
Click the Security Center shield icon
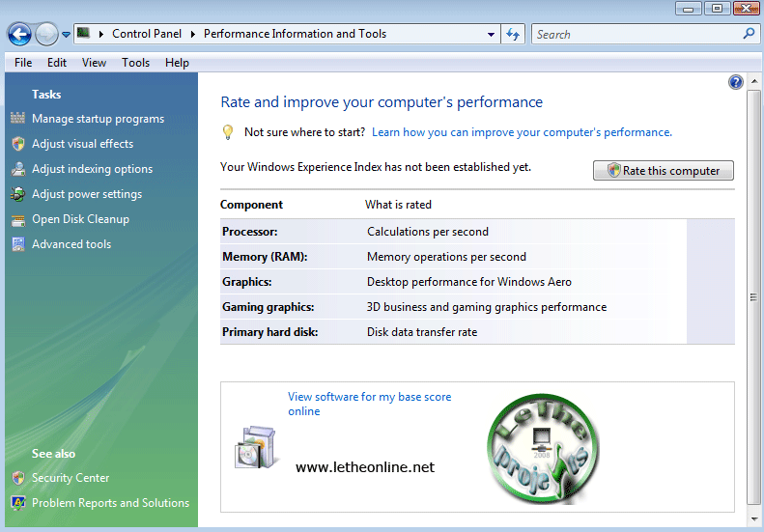click(17, 478)
